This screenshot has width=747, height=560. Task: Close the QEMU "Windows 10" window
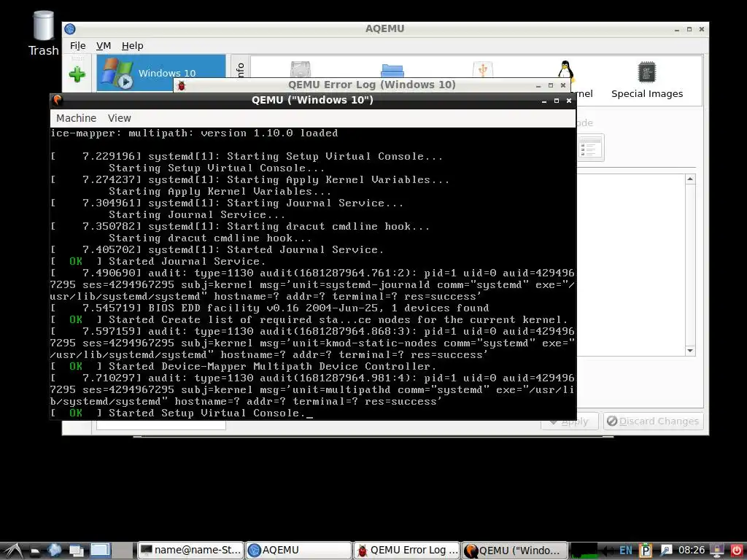coord(569,101)
